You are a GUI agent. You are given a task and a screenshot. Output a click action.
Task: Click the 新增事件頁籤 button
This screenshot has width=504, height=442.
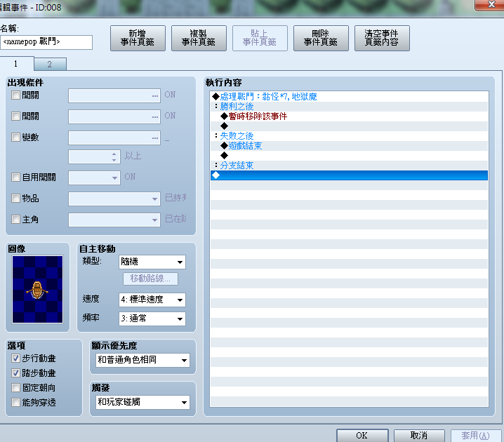(x=138, y=38)
